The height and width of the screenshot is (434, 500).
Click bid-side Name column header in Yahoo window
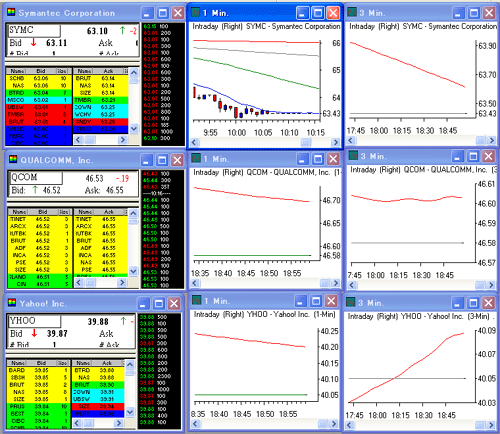tap(17, 363)
